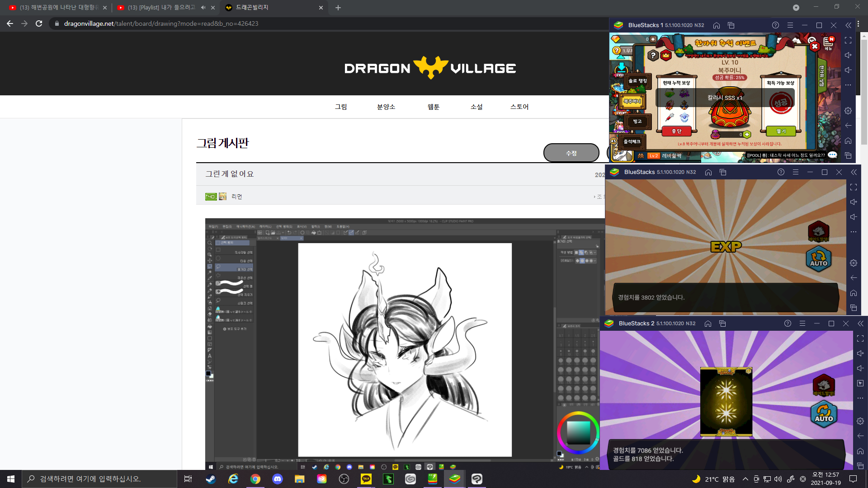The image size is (868, 488).
Task: Click the 레이드발생 raid wolf icon in BlueStacks 2
Action: coord(823,385)
